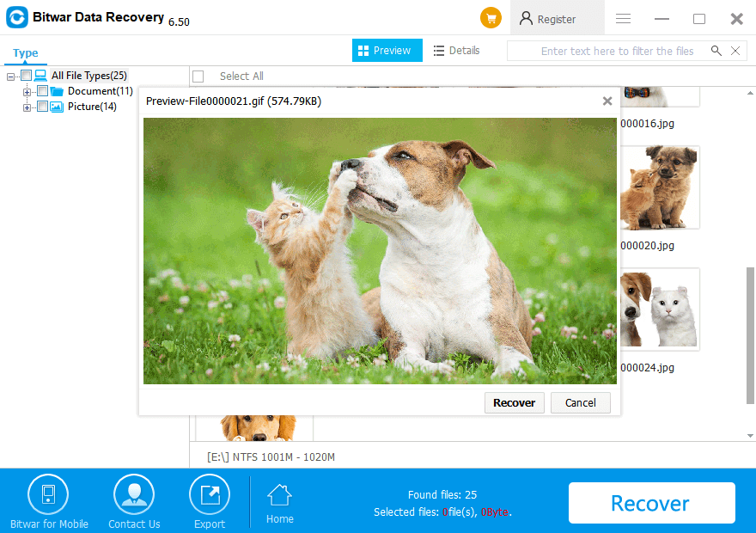This screenshot has height=533, width=756.
Task: Clear the filter text with the X icon
Action: pyautogui.click(x=735, y=51)
